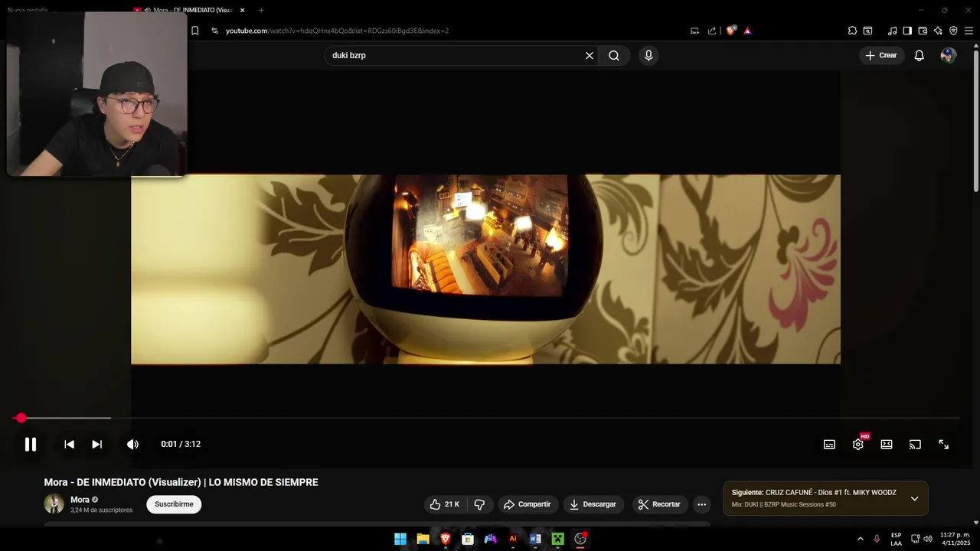The image size is (980, 551).
Task: Open ESP LAA keyboard language switcher
Action: point(896,539)
